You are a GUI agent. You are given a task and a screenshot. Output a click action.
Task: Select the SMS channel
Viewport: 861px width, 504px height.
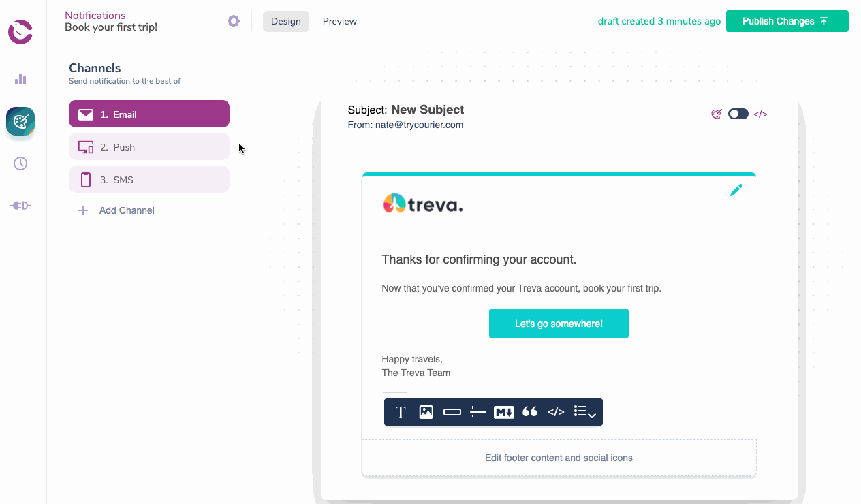(149, 179)
